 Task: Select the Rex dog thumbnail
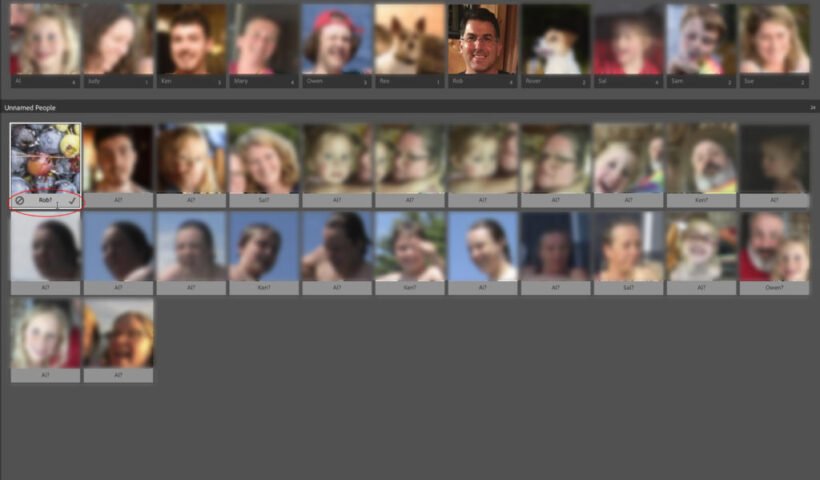(x=410, y=40)
